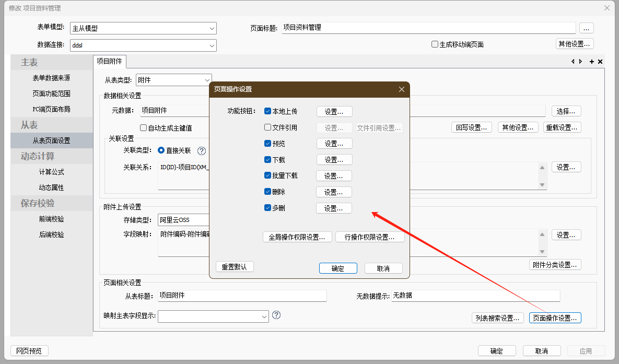Add a new sub-table tab with plus icon
Image resolution: width=619 pixels, height=364 pixels.
tap(592, 62)
